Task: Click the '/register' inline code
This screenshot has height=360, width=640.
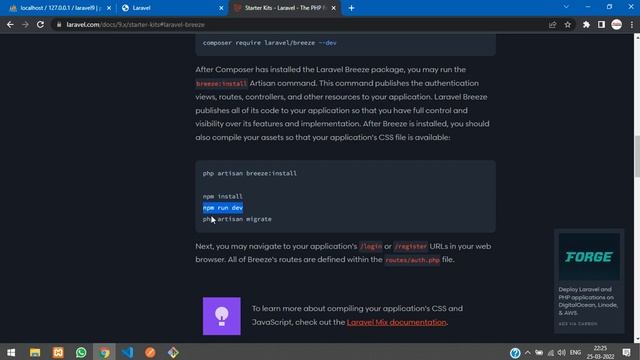Action: (411, 246)
